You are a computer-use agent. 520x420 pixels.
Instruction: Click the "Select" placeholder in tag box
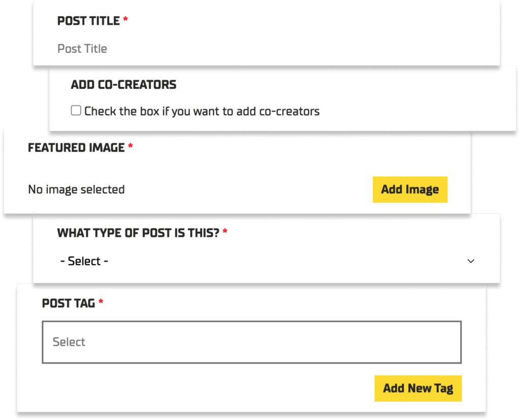coord(69,342)
